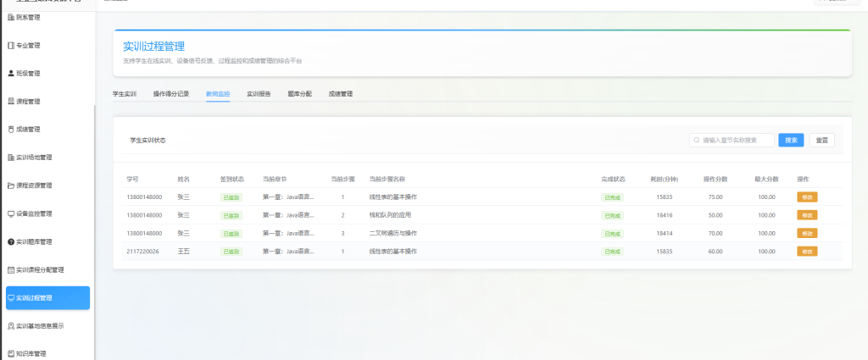Screen dimensions: 868x360
Task: Open 专业管理 in the sidebar
Action: [x=28, y=46]
